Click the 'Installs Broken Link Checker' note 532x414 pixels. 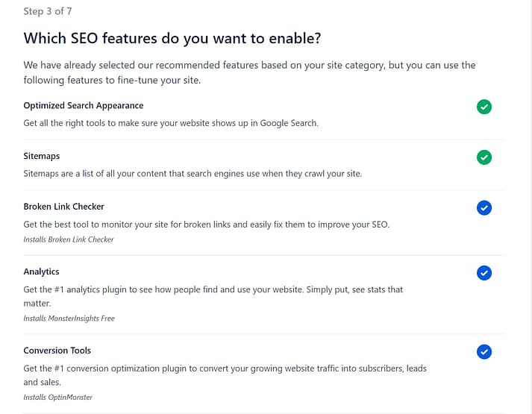pyautogui.click(x=69, y=239)
